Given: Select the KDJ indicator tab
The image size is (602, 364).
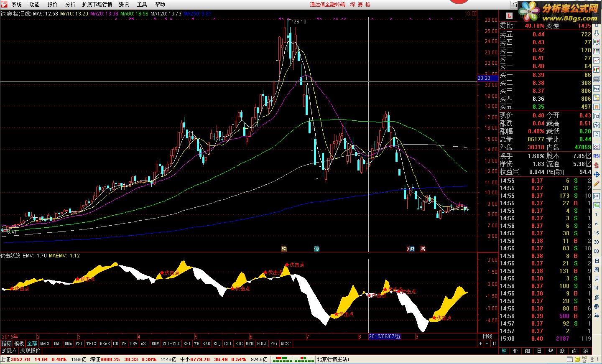Looking at the screenshot, I should click(217, 344).
